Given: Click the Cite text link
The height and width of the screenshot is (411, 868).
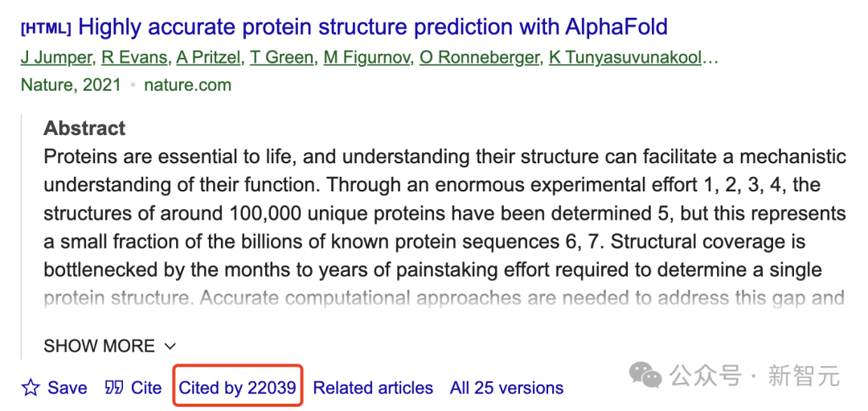Looking at the screenshot, I should click(146, 388).
